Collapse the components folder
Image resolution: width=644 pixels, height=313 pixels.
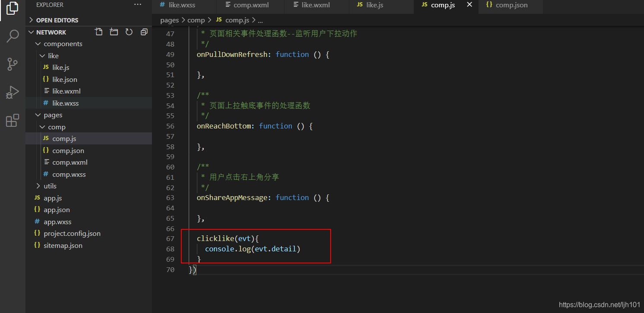click(88, 44)
